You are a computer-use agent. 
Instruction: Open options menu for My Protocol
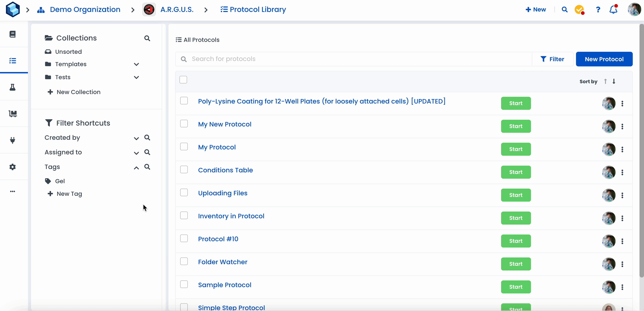(622, 149)
